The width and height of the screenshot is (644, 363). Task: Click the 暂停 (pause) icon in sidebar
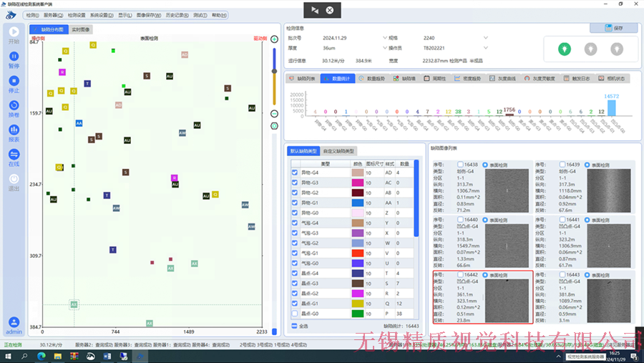pos(14,57)
